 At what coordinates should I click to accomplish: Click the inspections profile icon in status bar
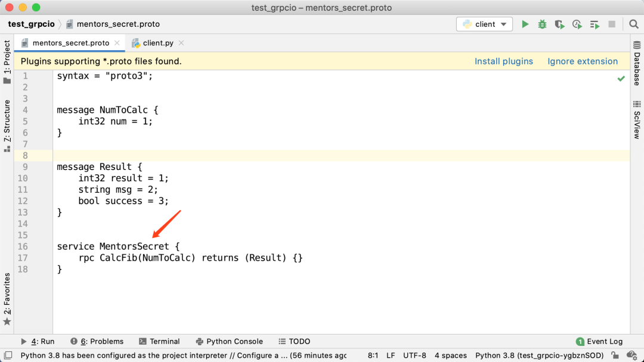pos(631,355)
